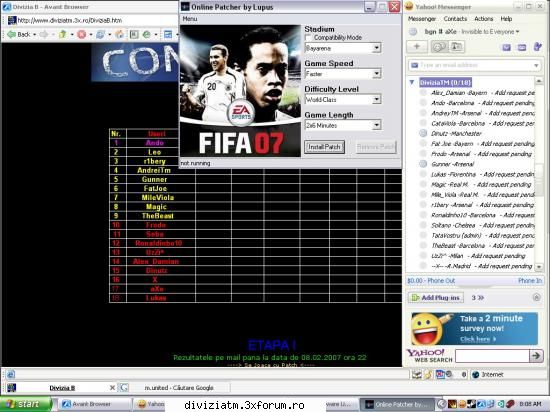Image resolution: width=550 pixels, height=412 pixels.
Task: Open the Difficulty Level dropdown
Action: [376, 99]
